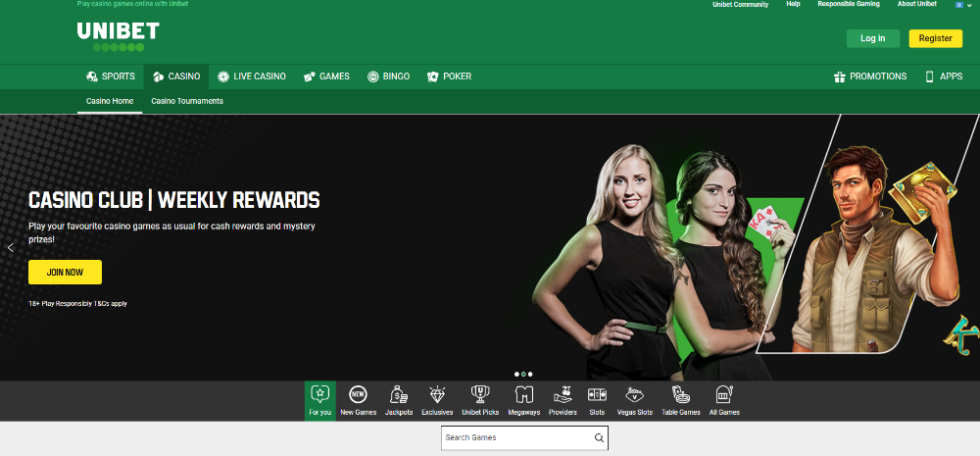The image size is (980, 456).
Task: Open the Live Casino section label
Action: (x=260, y=76)
